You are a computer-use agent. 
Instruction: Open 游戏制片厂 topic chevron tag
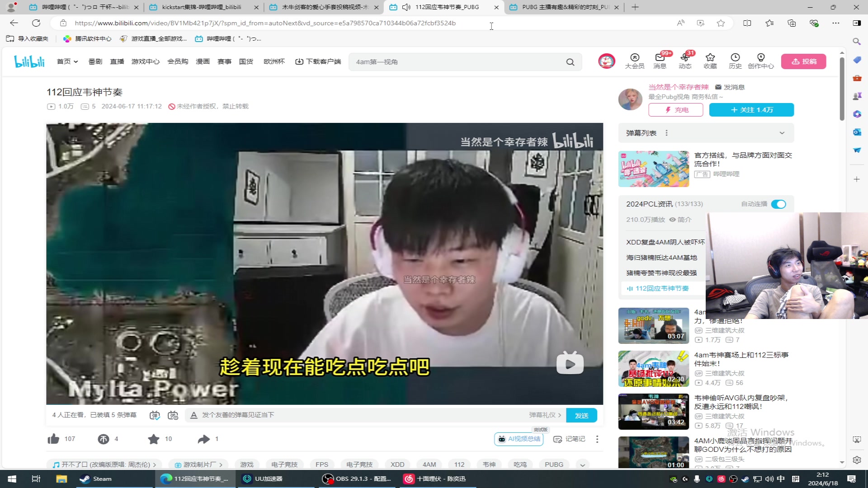click(x=198, y=465)
